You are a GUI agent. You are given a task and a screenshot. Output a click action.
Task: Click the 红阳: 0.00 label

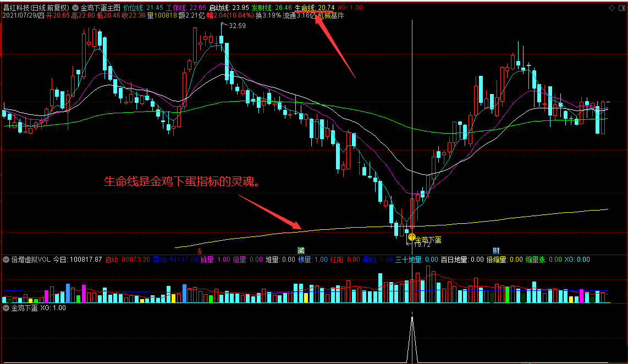tap(345, 260)
